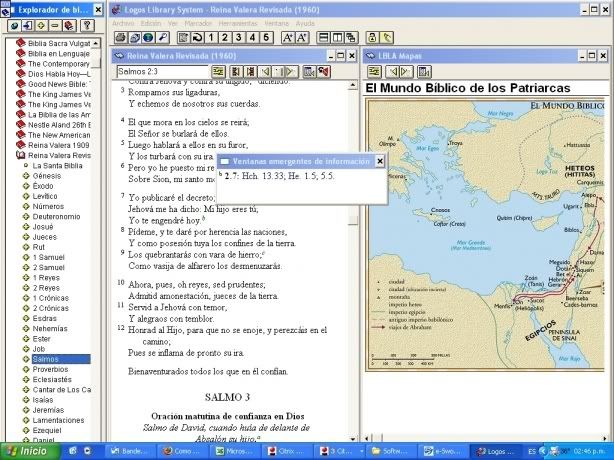Image resolution: width=614 pixels, height=460 pixels.
Task: Go to next chapter icon in Reina Valera
Action: click(250, 72)
